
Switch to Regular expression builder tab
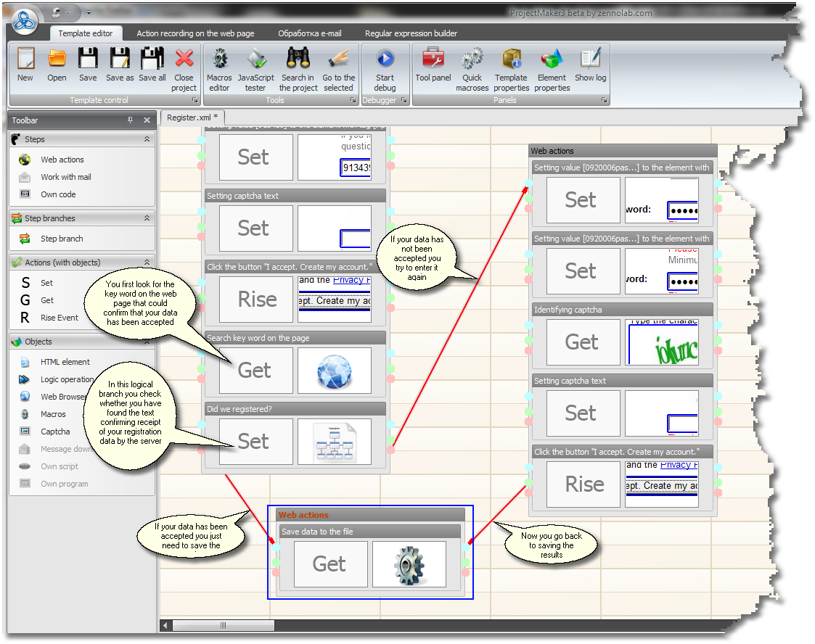click(411, 33)
